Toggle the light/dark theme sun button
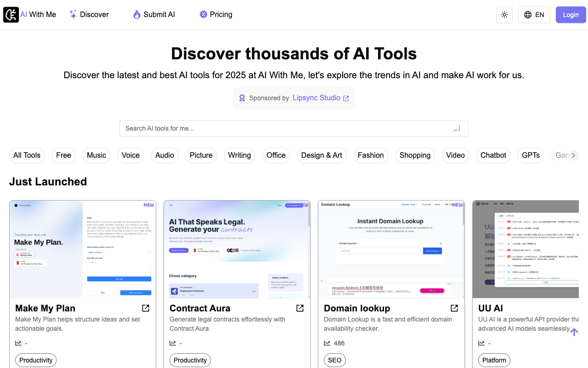 (504, 15)
